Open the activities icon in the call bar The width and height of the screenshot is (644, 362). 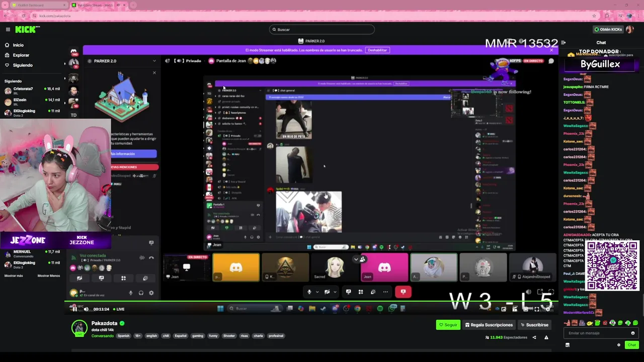pos(360,292)
